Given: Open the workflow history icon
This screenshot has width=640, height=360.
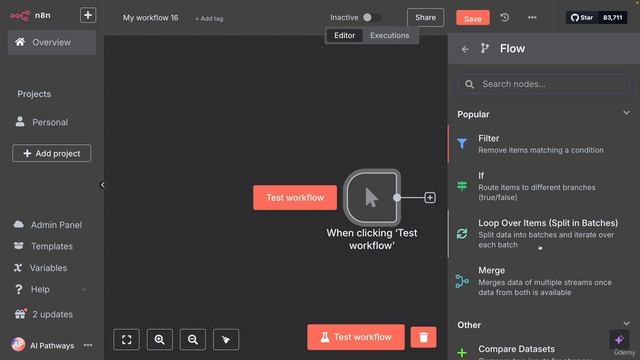Looking at the screenshot, I should (505, 18).
